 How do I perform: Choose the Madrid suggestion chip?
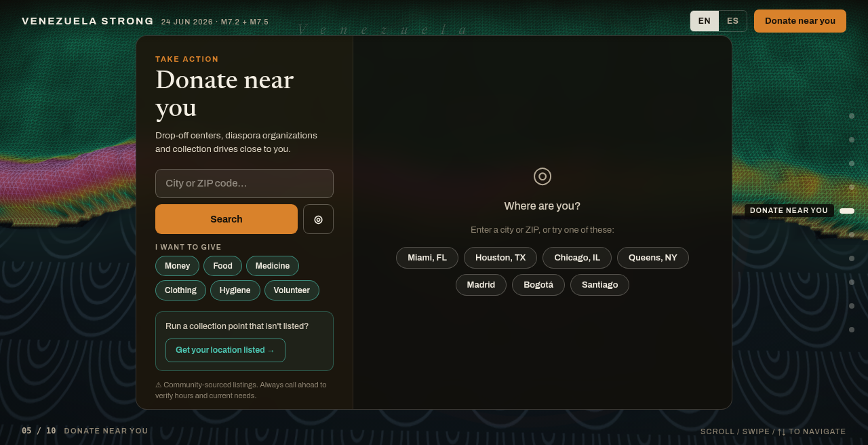[x=481, y=285]
